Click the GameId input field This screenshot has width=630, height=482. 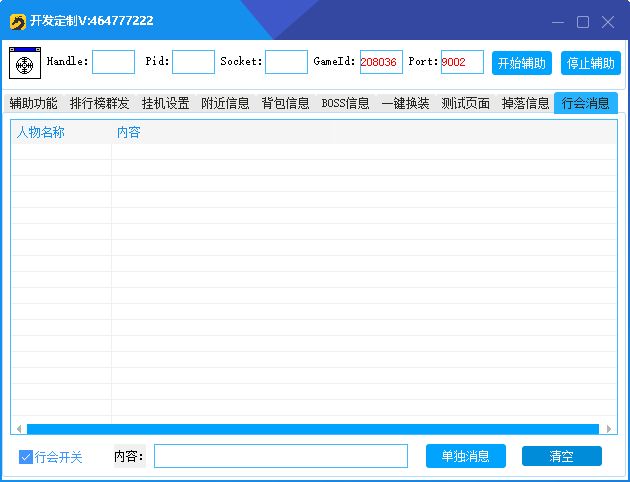pyautogui.click(x=381, y=62)
